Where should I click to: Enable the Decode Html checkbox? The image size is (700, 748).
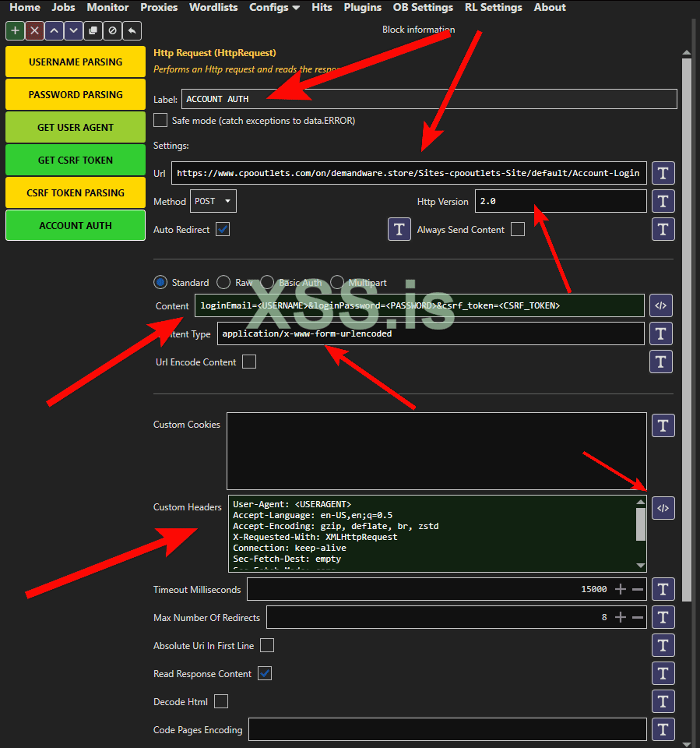(221, 702)
